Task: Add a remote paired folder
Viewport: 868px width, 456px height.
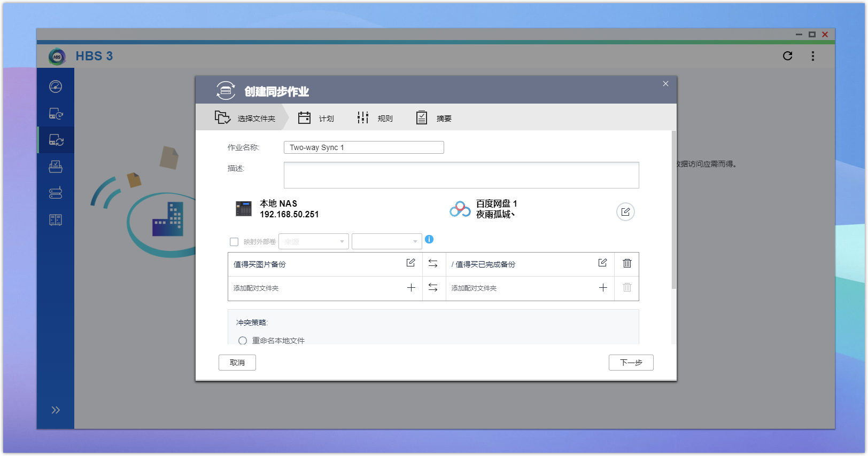Action: (603, 288)
